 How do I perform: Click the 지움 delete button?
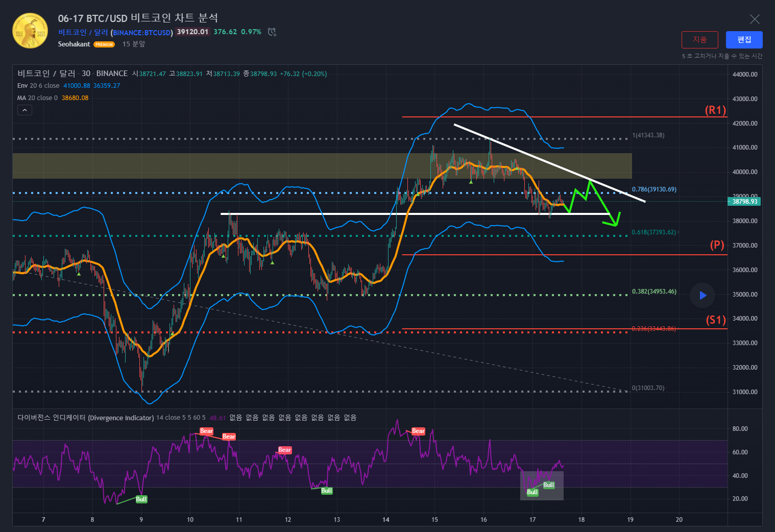click(699, 40)
